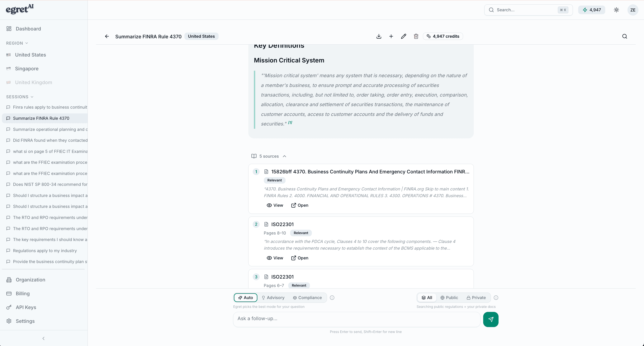
Task: Click the pencil rename icon
Action: (404, 36)
